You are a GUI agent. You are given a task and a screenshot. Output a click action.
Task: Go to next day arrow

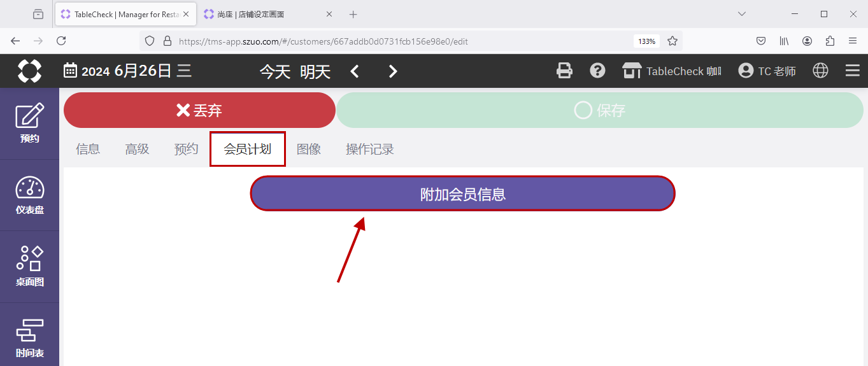(393, 71)
